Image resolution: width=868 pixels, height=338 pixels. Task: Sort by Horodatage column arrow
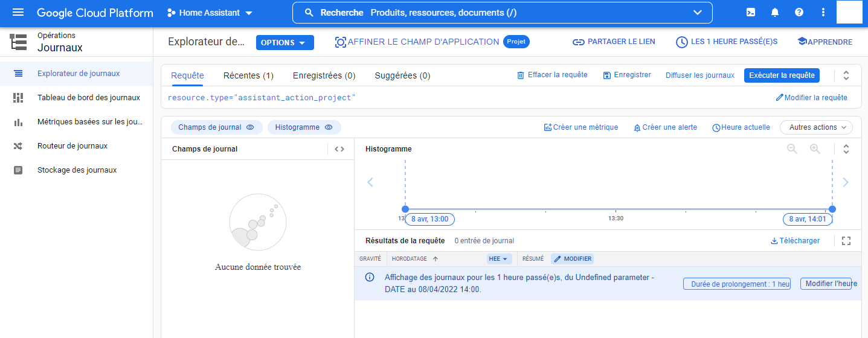436,259
